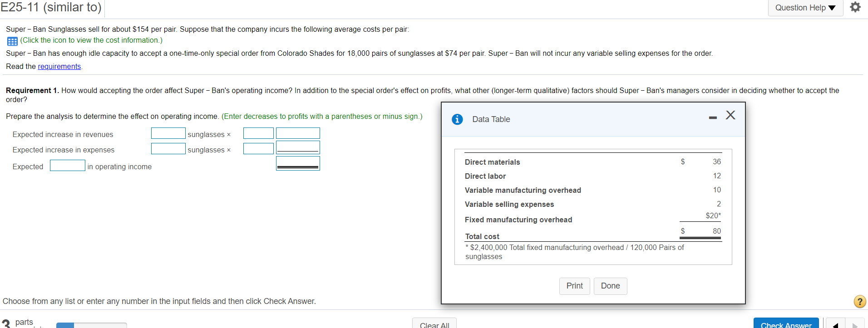868x328 pixels.
Task: Select the revenues sunglasses quantity field
Action: pos(168,133)
